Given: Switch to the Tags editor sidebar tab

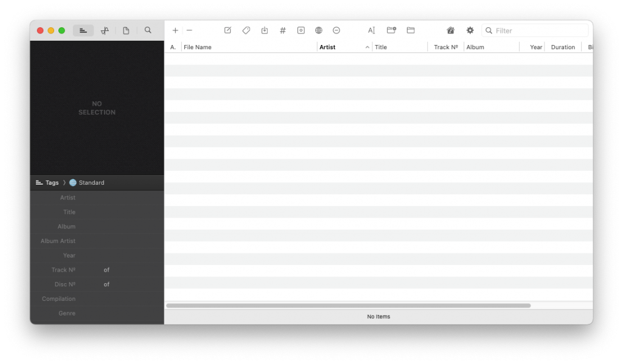Looking at the screenshot, I should click(x=83, y=30).
